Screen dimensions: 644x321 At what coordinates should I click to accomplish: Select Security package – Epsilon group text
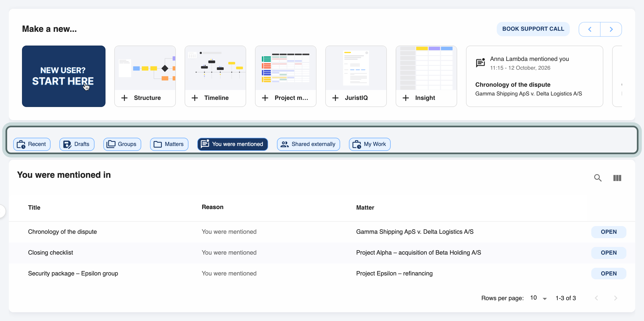click(x=73, y=274)
